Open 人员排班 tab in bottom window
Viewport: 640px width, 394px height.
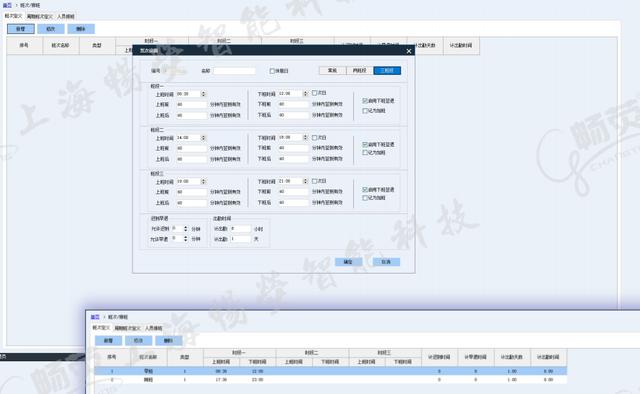coord(153,328)
